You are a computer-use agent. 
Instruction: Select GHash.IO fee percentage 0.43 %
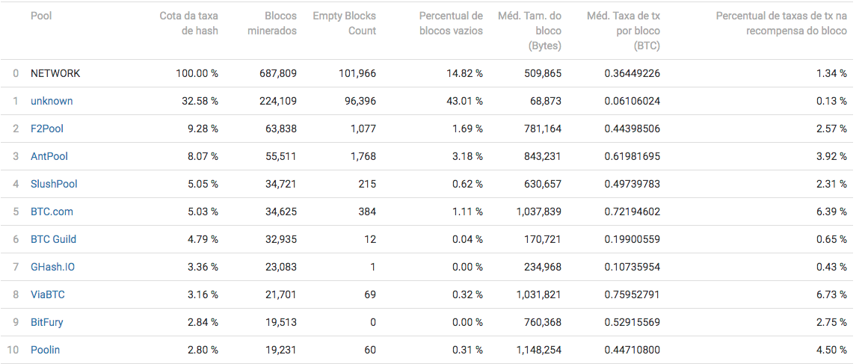pyautogui.click(x=832, y=267)
